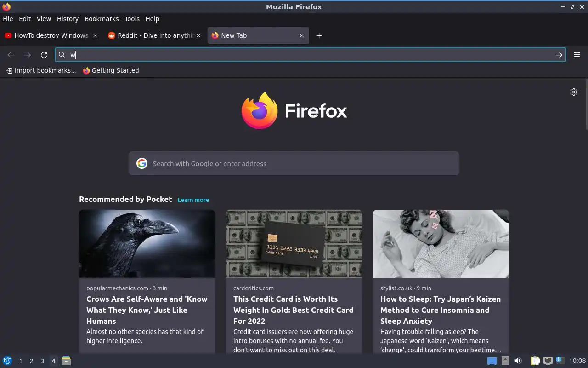
Task: Switch to workspace 3
Action: point(42,361)
